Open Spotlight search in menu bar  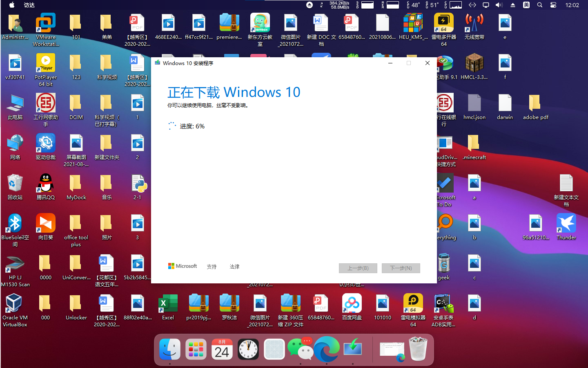pyautogui.click(x=540, y=5)
